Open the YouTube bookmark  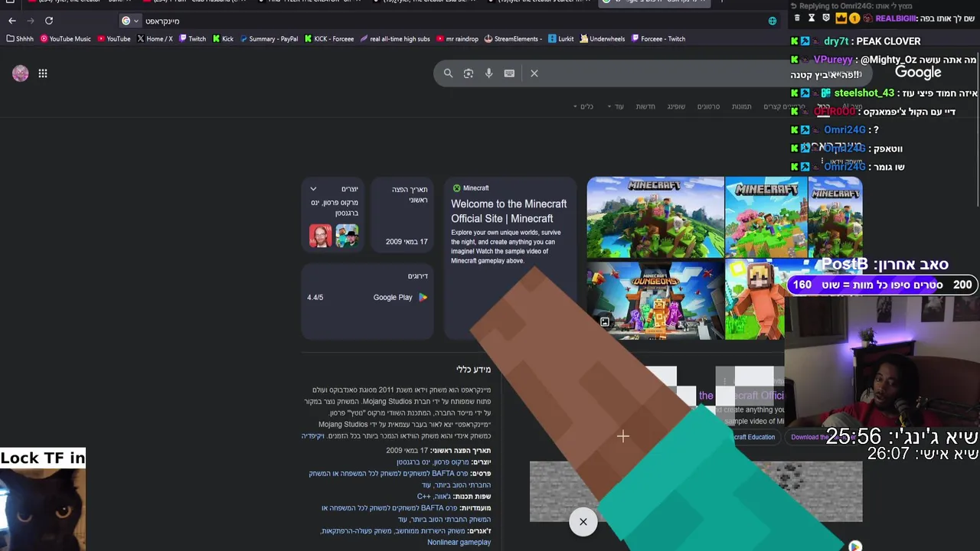click(114, 39)
